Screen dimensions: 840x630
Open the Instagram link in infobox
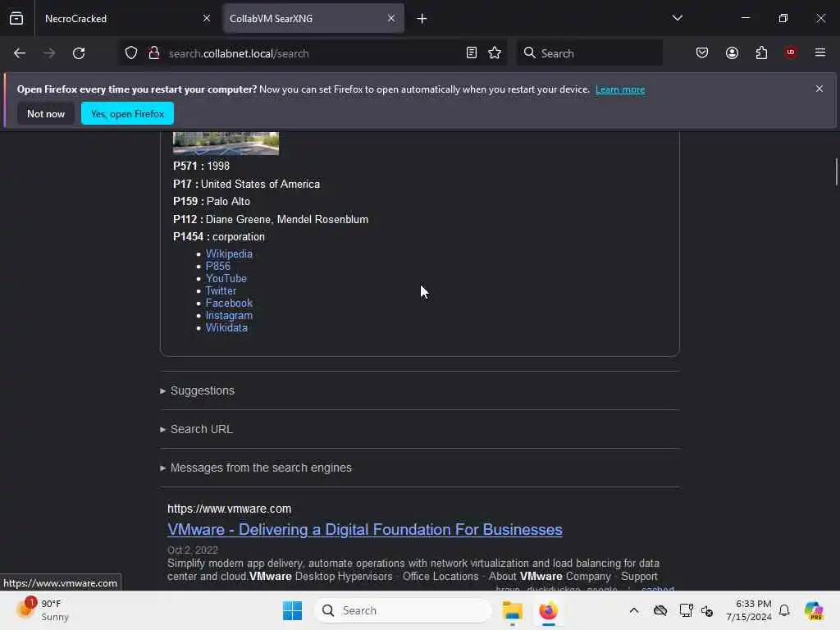click(x=229, y=316)
